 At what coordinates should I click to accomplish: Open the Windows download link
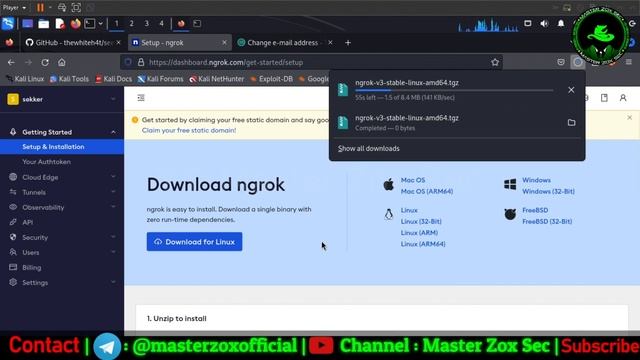[x=536, y=180]
